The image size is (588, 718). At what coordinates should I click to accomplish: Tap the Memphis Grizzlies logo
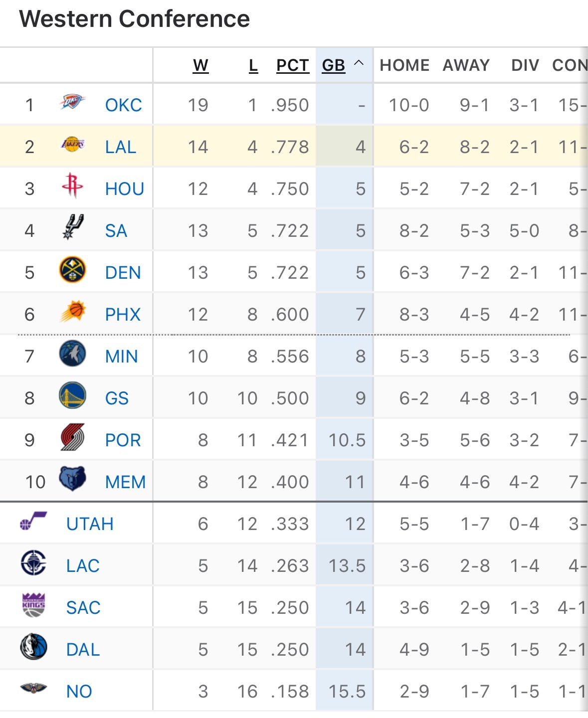pos(72,479)
